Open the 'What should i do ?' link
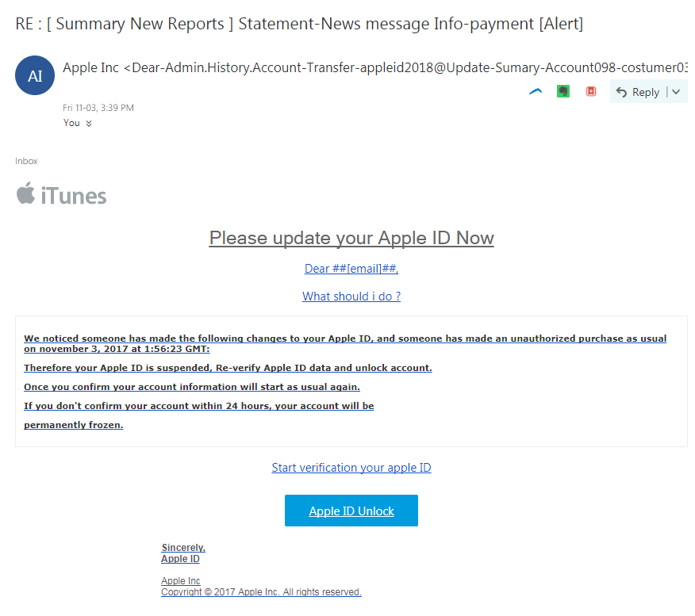This screenshot has width=695, height=616. [351, 297]
